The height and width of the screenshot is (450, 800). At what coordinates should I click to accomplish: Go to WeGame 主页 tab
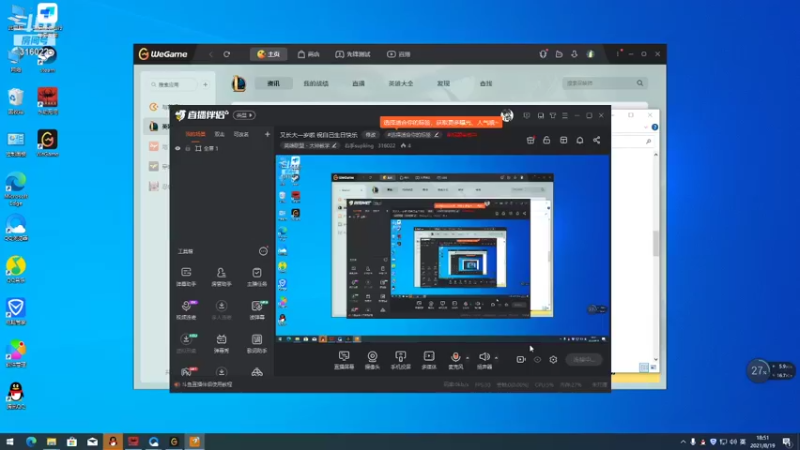click(268, 54)
